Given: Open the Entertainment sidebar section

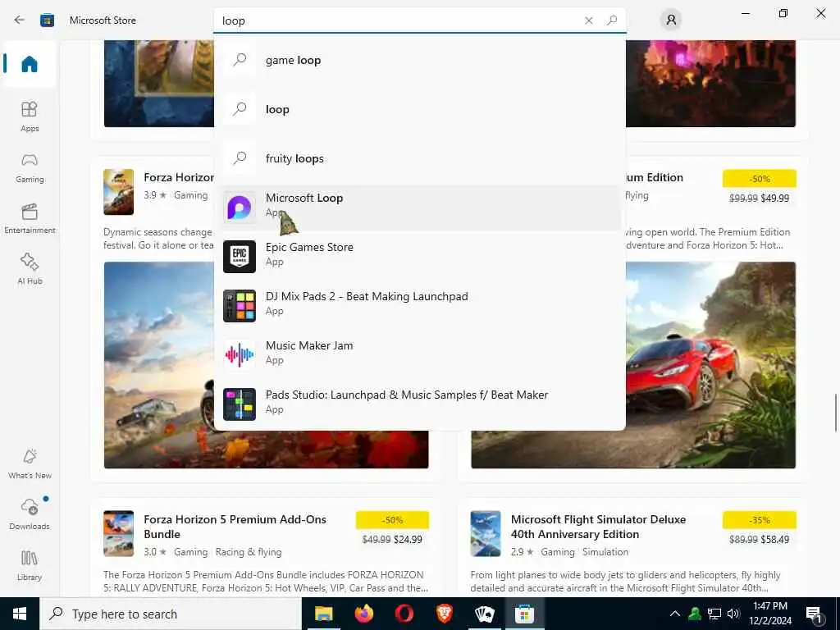Looking at the screenshot, I should (30, 218).
